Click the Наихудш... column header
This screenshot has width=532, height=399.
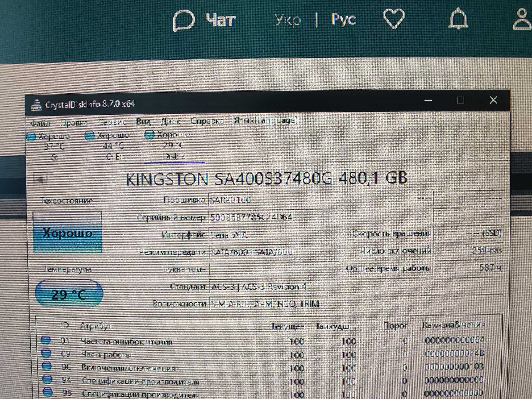coord(334,326)
